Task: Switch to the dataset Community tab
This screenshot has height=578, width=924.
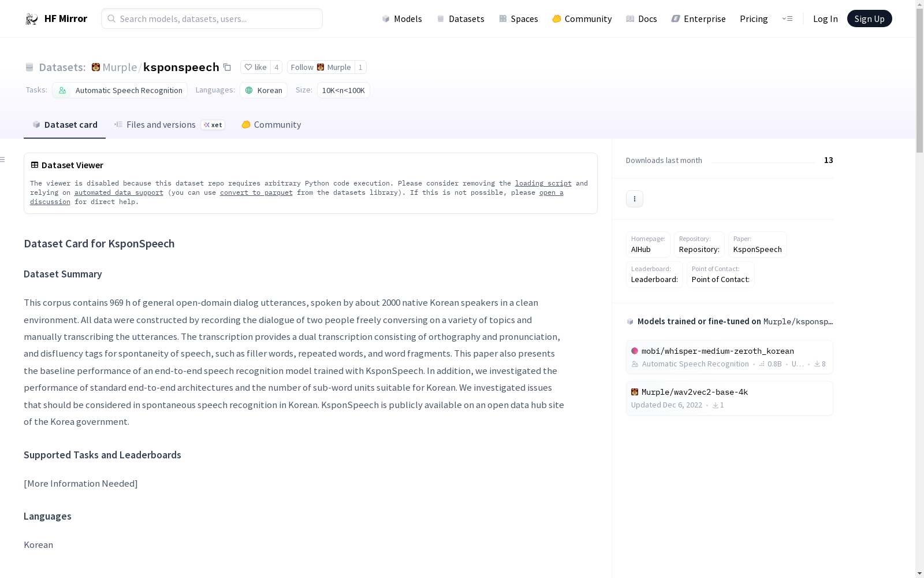Action: click(x=271, y=125)
